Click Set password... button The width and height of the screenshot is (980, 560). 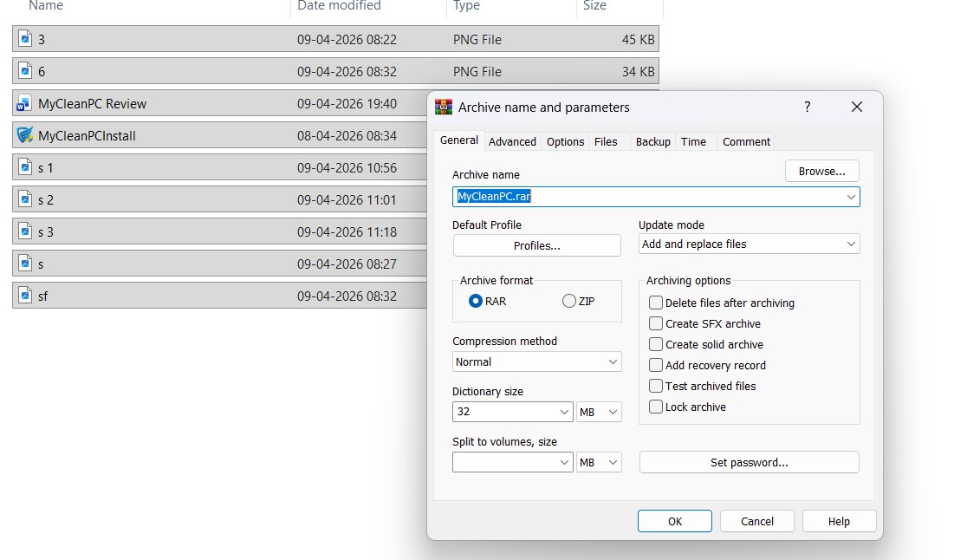(x=749, y=463)
